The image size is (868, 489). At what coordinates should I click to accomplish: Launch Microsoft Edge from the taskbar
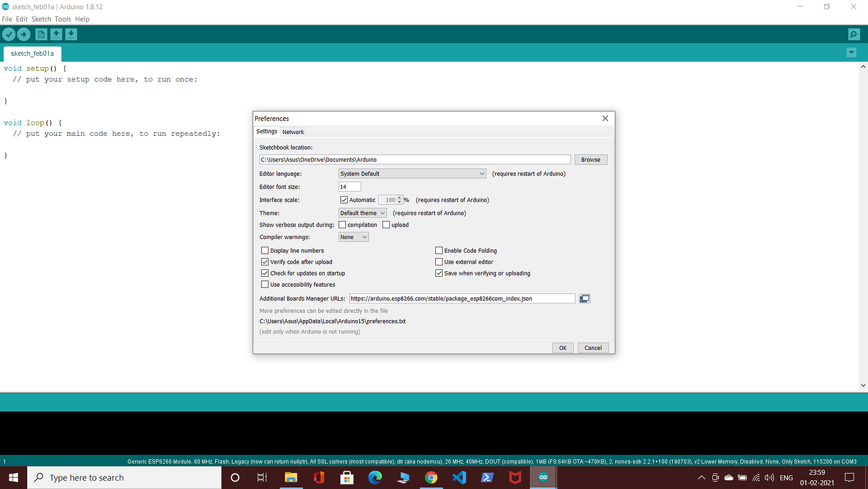375,477
